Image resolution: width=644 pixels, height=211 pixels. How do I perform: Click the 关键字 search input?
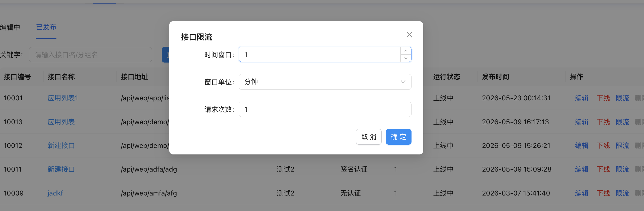click(90, 55)
